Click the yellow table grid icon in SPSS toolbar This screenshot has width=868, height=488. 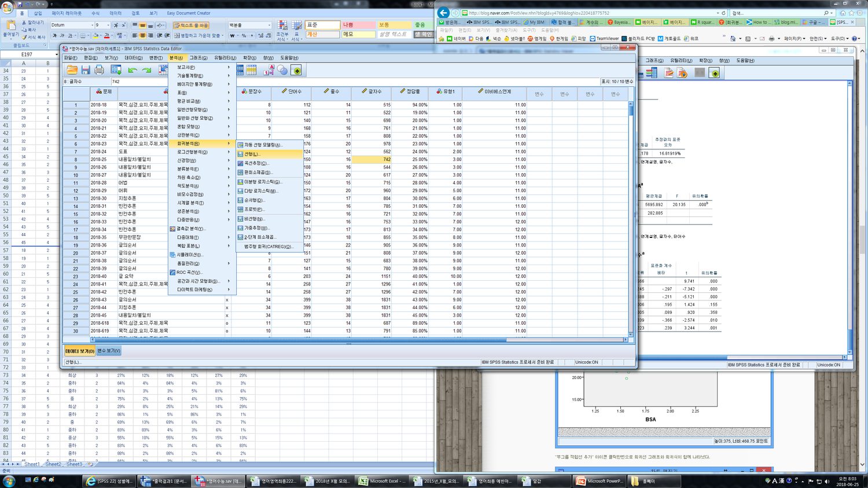point(252,70)
